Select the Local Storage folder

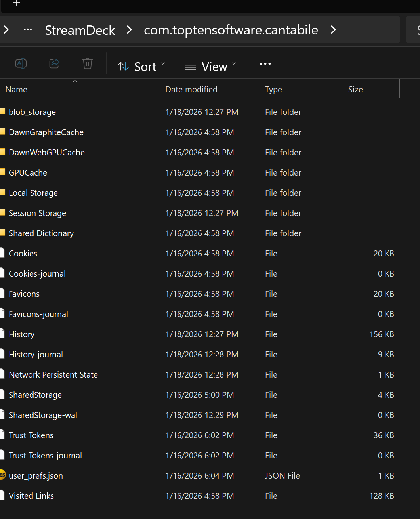pyautogui.click(x=33, y=193)
